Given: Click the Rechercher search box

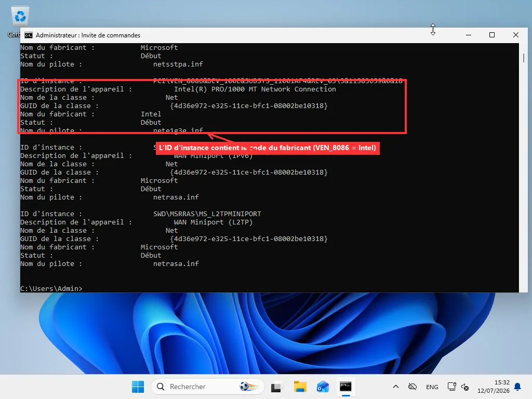Looking at the screenshot, I should pyautogui.click(x=208, y=387).
